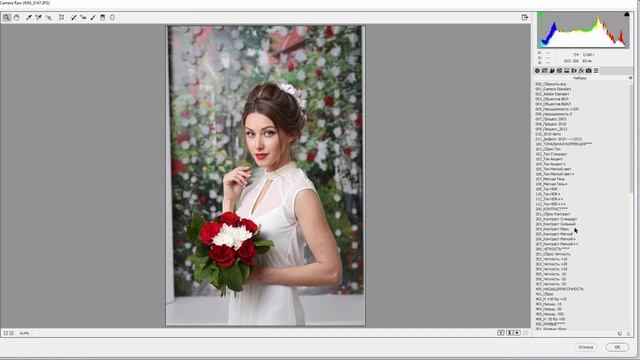Image resolution: width=640 pixels, height=360 pixels.
Task: Click the Отмена button
Action: [x=586, y=347]
